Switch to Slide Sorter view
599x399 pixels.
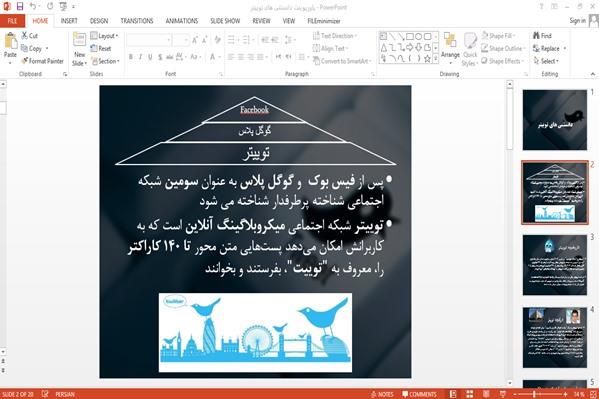coord(469,394)
